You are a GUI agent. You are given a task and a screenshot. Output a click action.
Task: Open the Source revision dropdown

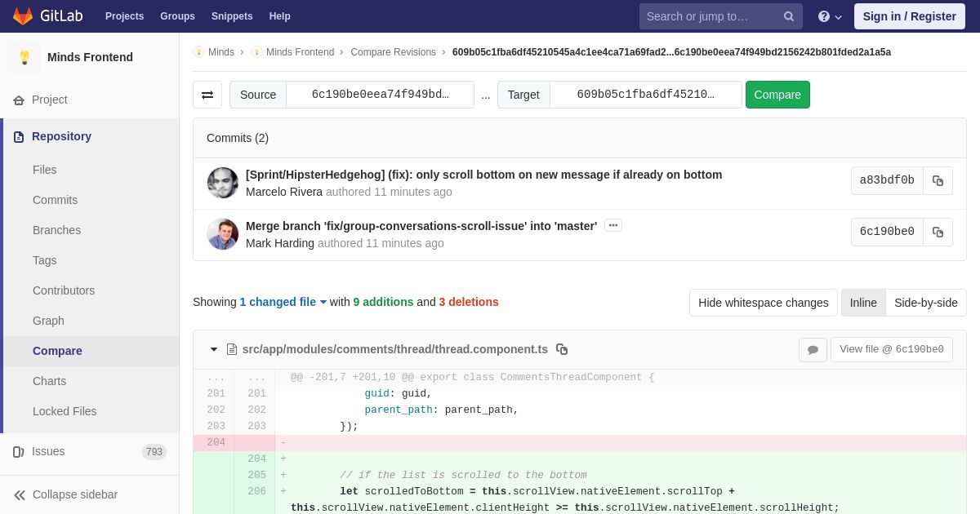tap(380, 95)
